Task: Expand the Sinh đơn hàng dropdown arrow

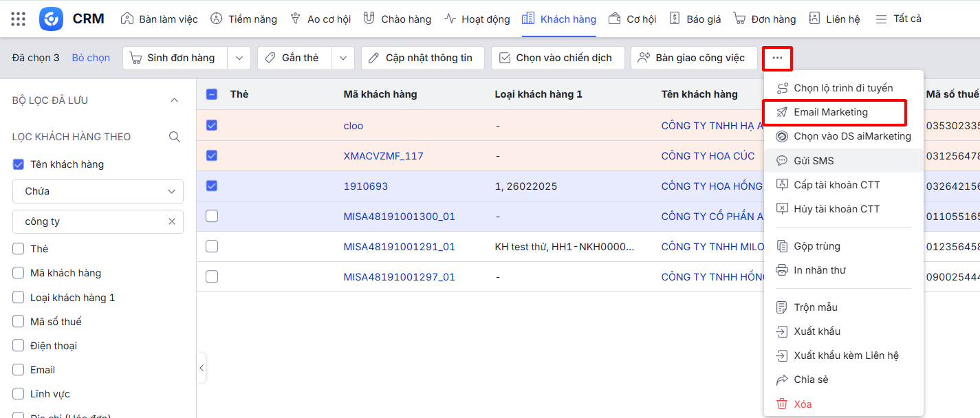Action: tap(239, 58)
